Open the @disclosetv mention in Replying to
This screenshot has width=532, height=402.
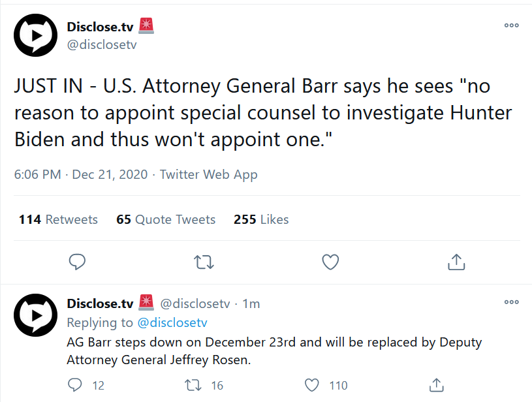click(172, 322)
